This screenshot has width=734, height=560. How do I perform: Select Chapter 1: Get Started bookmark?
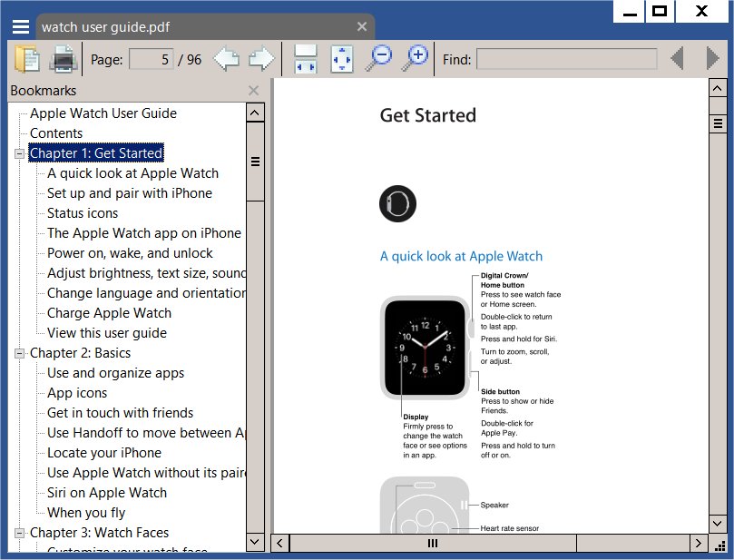point(96,153)
